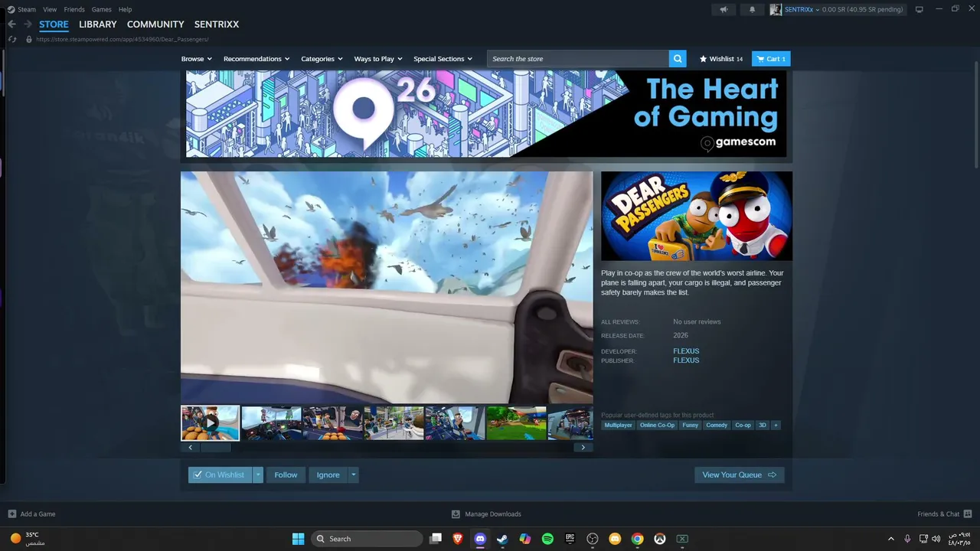Click the Search the store field

[x=577, y=59]
